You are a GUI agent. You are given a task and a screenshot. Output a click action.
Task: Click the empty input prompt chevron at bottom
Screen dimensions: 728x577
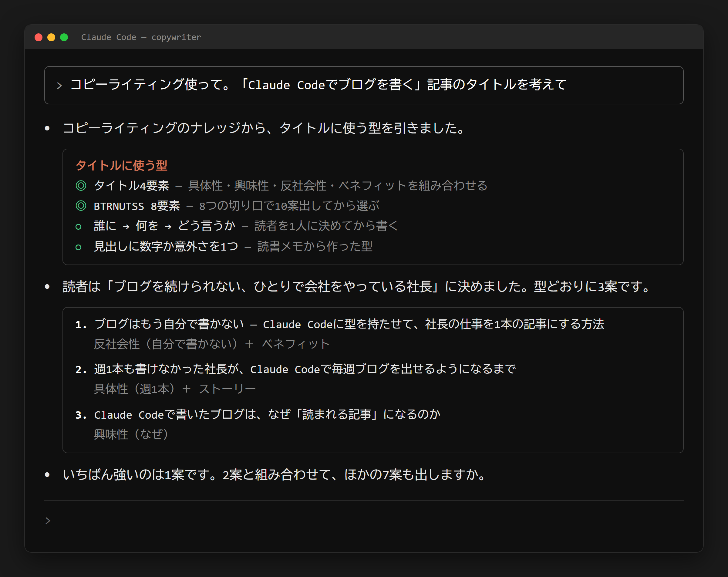coord(48,521)
